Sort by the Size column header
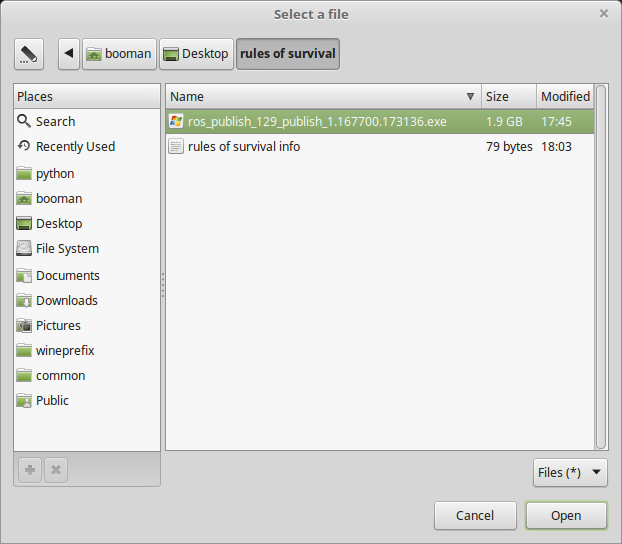The height and width of the screenshot is (544, 622). 509,96
